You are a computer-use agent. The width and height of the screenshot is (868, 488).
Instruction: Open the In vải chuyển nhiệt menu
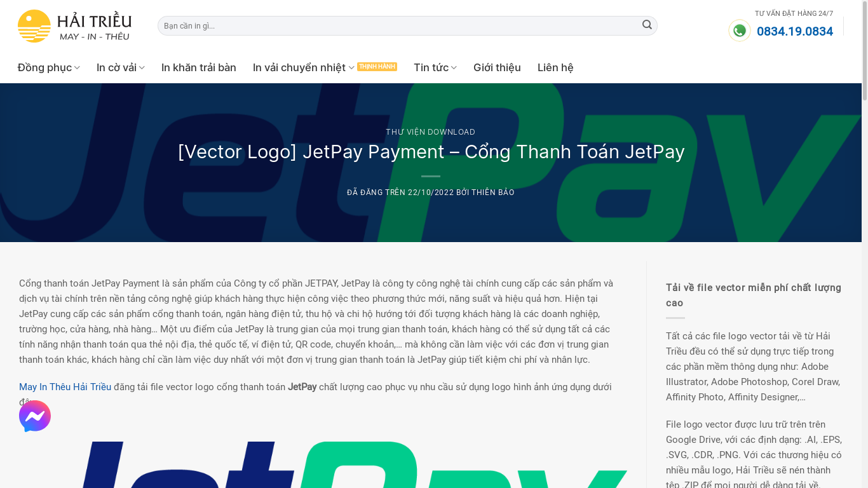299,67
